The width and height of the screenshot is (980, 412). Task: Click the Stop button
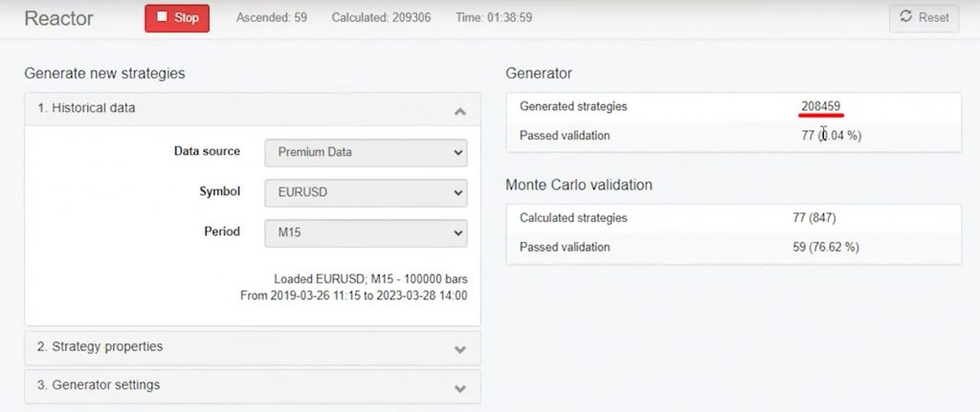(x=177, y=18)
